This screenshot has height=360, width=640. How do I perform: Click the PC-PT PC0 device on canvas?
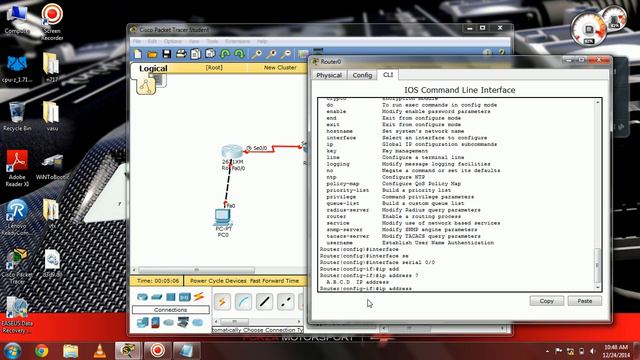(x=223, y=217)
